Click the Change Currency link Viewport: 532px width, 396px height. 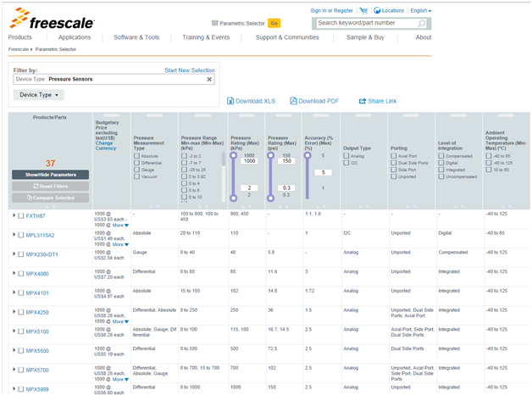(106, 146)
